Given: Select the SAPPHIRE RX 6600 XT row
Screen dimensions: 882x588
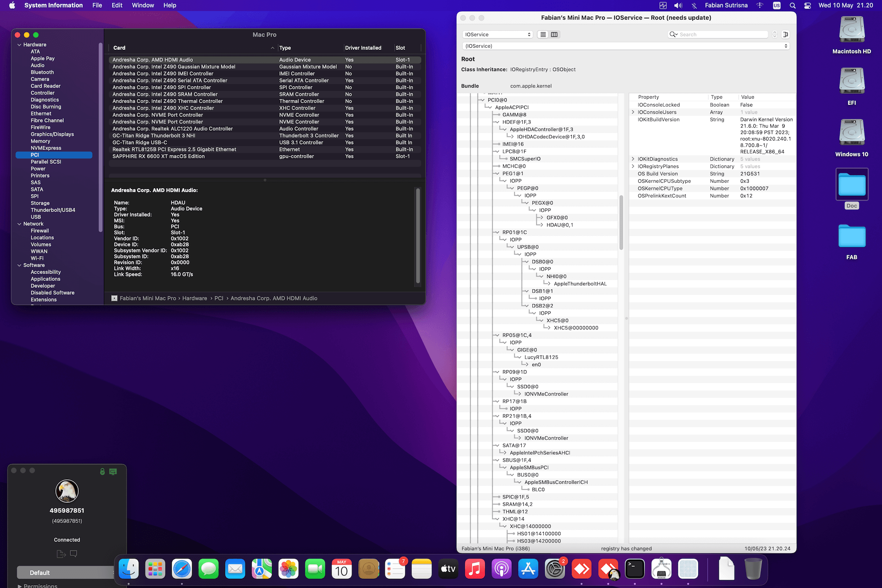Looking at the screenshot, I should click(265, 156).
